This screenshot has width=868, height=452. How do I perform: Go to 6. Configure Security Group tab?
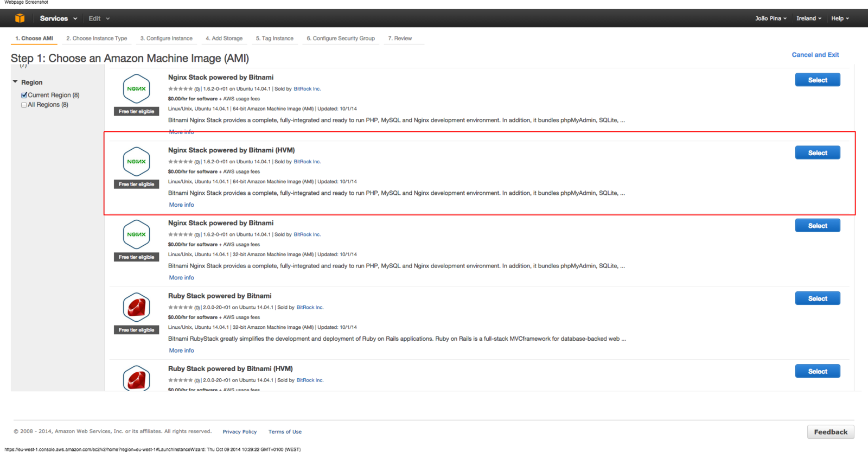(341, 39)
